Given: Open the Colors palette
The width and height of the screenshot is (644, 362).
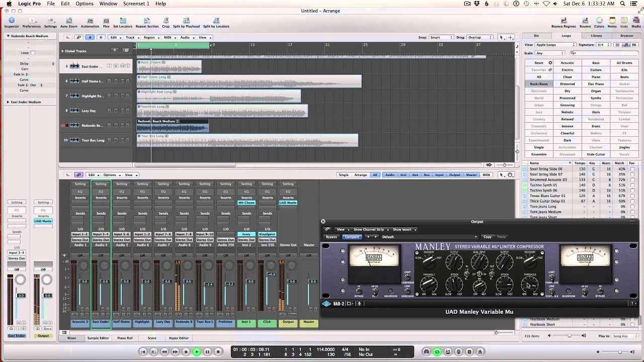Looking at the screenshot, I should coord(599,23).
